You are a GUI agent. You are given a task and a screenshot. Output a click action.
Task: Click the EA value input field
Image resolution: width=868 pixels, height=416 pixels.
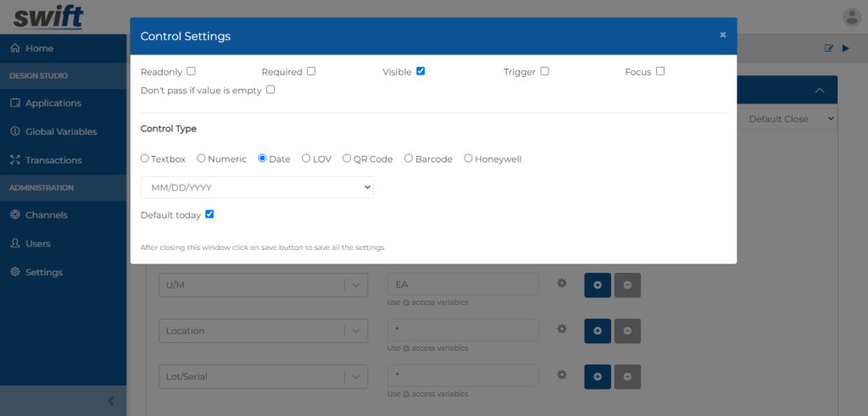pyautogui.click(x=464, y=285)
